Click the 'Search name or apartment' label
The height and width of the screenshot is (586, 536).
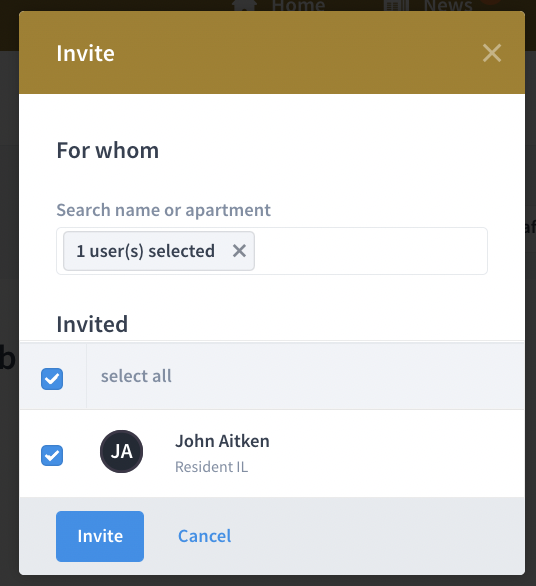click(163, 210)
